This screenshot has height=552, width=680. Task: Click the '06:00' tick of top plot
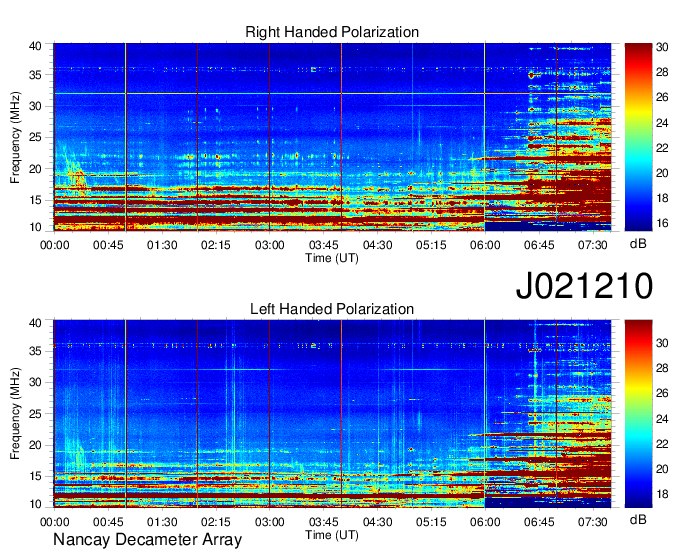click(x=485, y=245)
